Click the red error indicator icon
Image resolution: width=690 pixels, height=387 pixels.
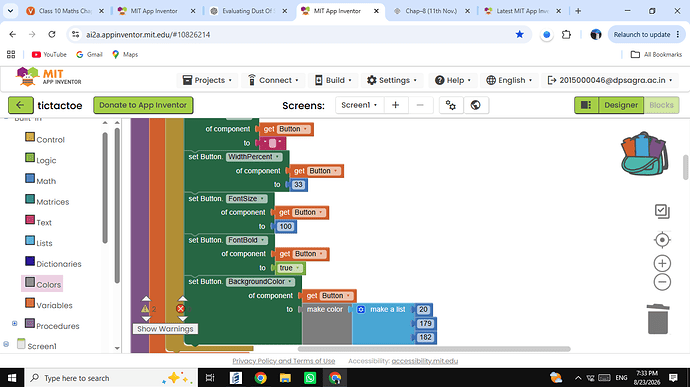(x=180, y=309)
